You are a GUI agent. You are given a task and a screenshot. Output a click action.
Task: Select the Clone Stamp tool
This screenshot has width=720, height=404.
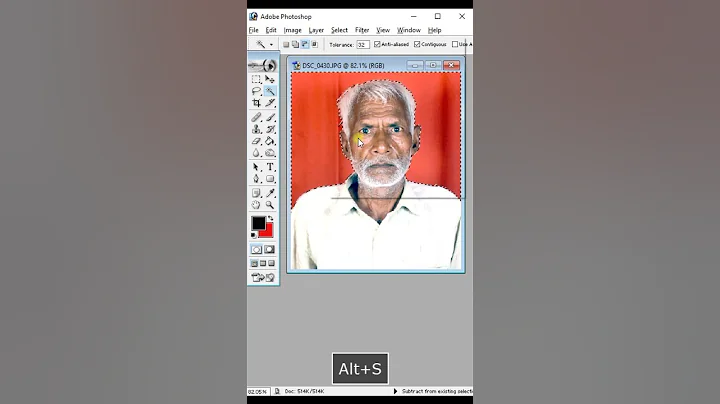256,129
